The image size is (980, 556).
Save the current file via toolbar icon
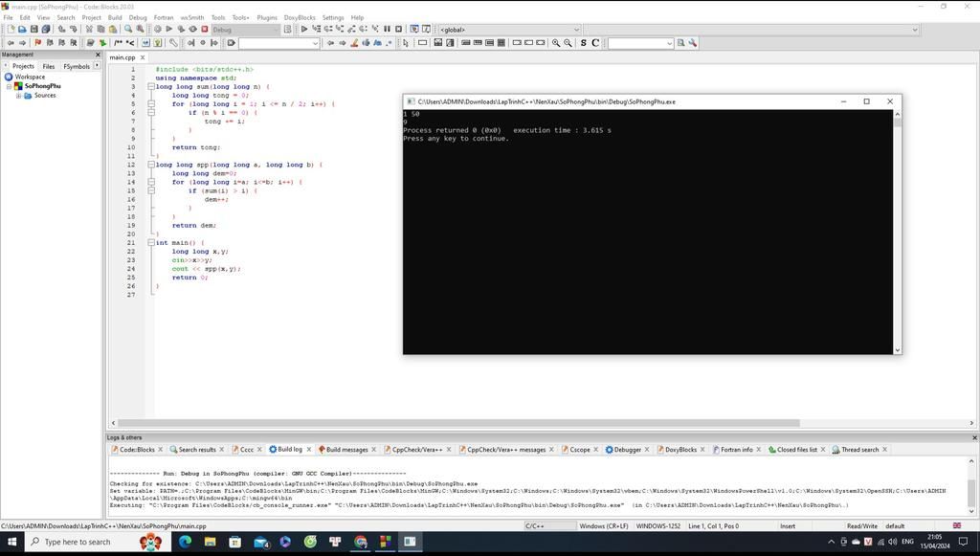(33, 29)
